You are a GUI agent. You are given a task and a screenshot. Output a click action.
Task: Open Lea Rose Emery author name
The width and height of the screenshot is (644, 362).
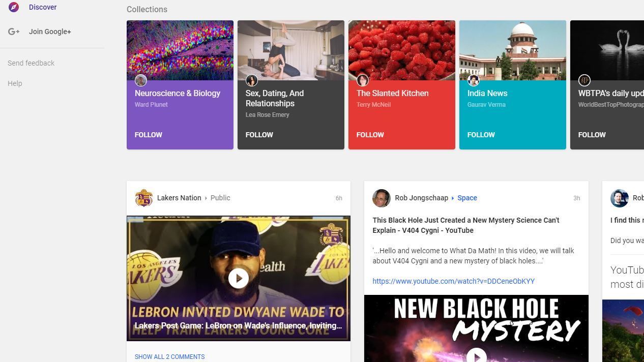pos(268,115)
